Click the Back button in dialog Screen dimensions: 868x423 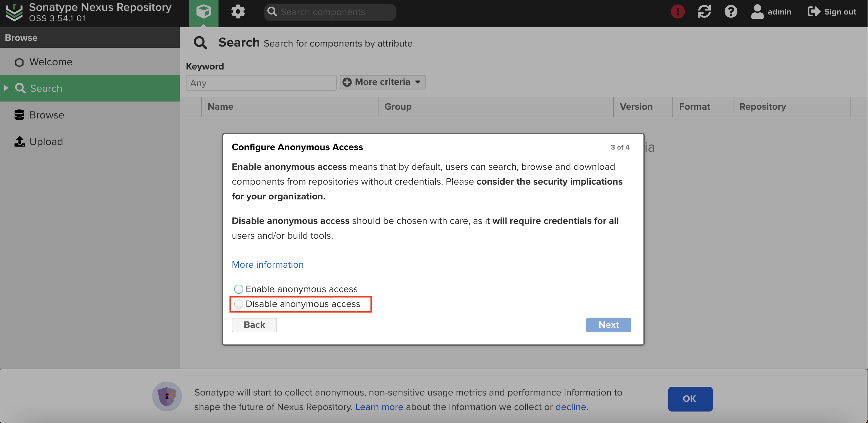[x=254, y=325]
